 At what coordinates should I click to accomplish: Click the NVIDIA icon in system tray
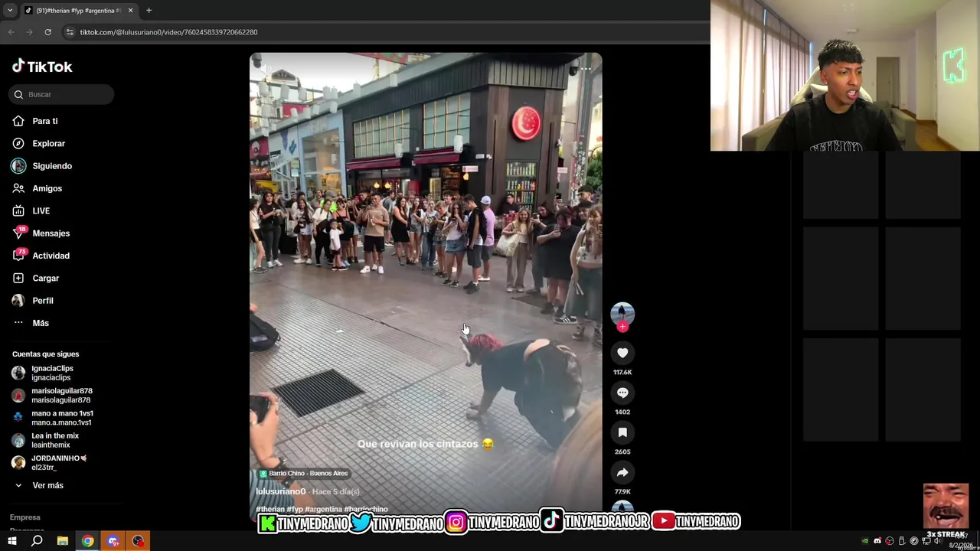tap(865, 541)
